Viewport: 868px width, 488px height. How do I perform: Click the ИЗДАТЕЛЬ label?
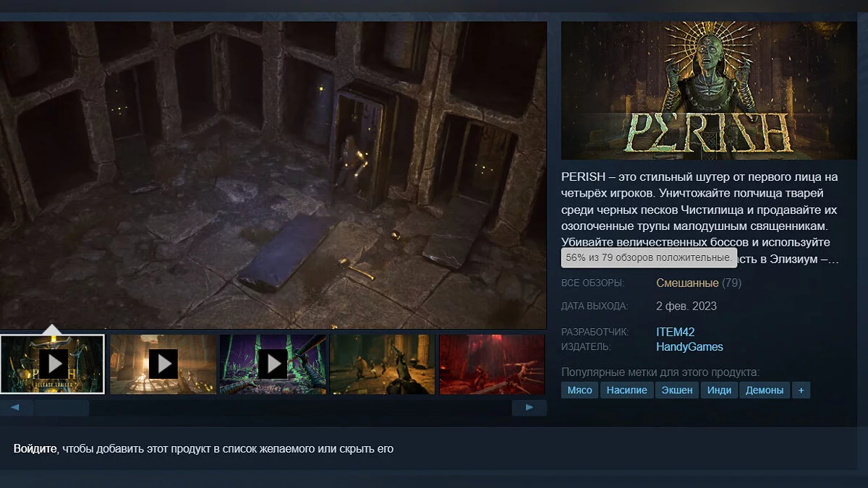coord(586,347)
